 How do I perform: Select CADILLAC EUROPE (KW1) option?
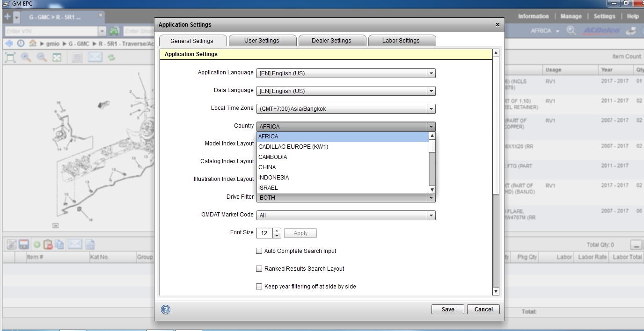click(343, 147)
